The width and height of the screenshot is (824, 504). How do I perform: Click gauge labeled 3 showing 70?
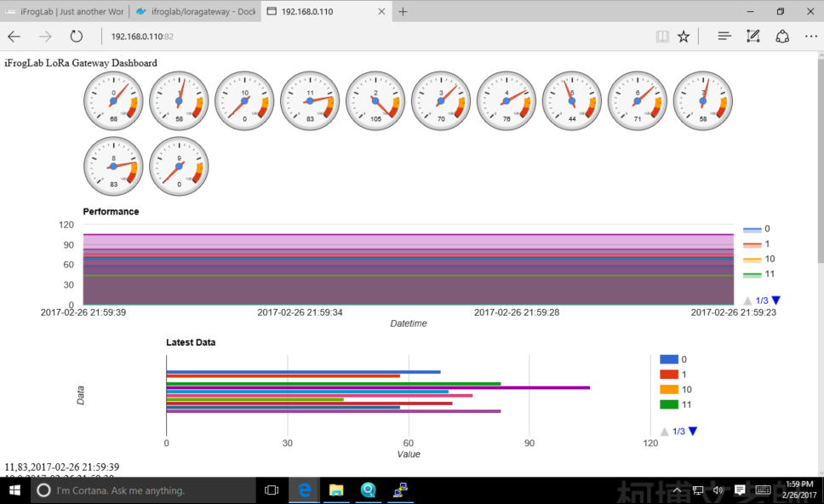pos(441,101)
